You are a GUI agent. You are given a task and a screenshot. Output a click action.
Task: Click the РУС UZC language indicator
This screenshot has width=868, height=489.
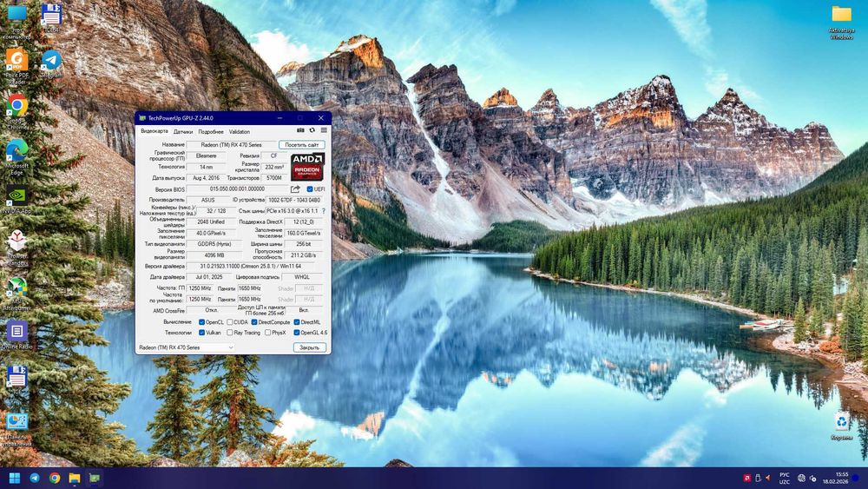pos(785,478)
